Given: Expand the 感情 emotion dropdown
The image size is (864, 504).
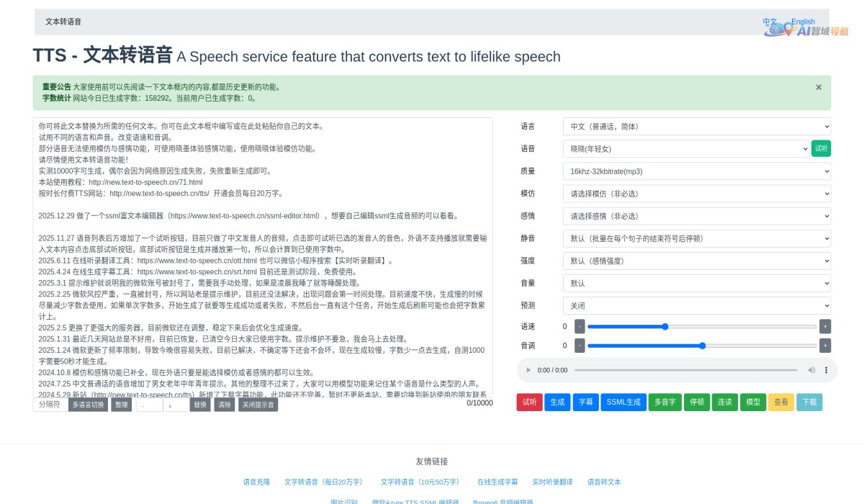Looking at the screenshot, I should pyautogui.click(x=696, y=216).
